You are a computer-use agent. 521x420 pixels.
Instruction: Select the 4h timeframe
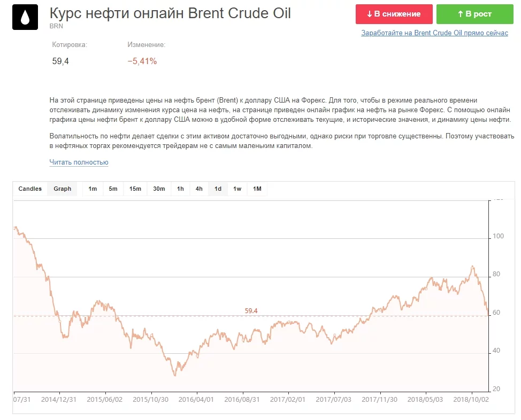pyautogui.click(x=199, y=189)
